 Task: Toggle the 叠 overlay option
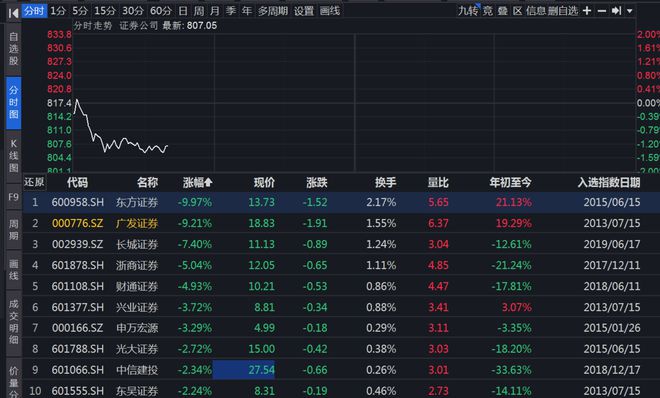[503, 11]
